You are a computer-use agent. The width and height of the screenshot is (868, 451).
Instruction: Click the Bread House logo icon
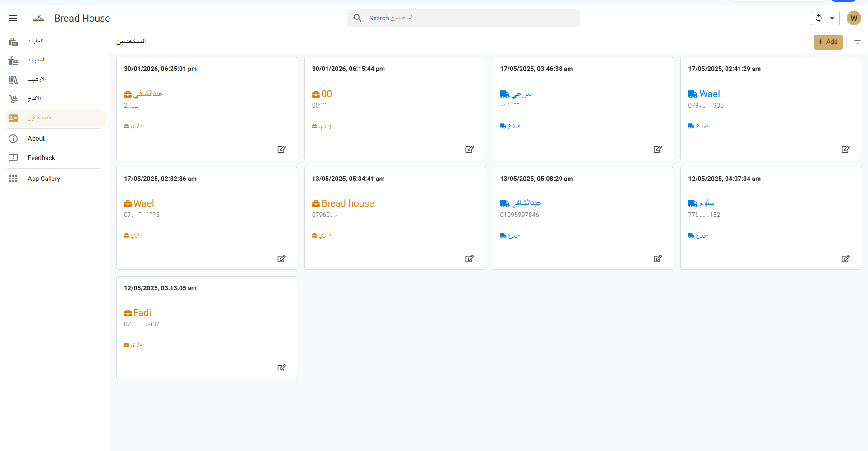39,18
